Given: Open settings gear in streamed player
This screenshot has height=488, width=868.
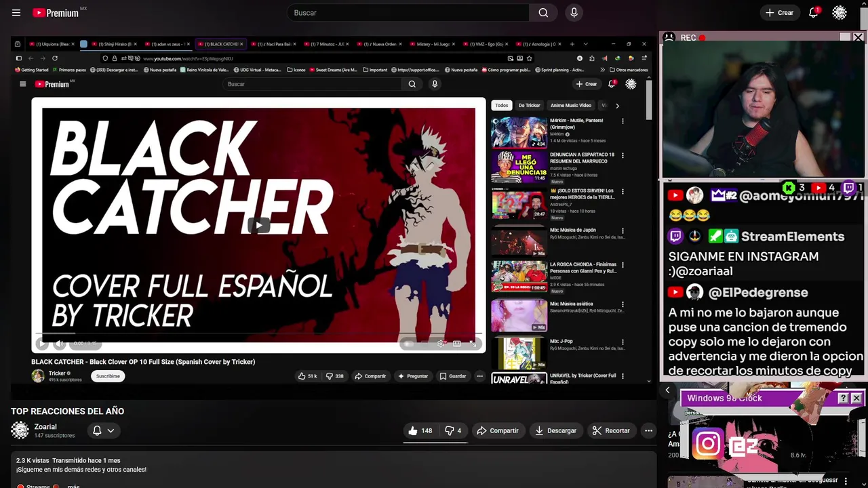Looking at the screenshot, I should coord(441,344).
